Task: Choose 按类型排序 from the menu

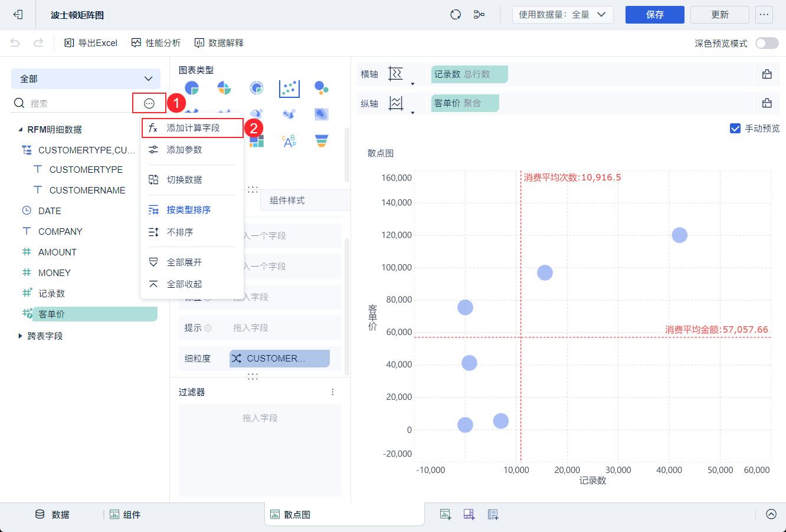Action: click(192, 210)
